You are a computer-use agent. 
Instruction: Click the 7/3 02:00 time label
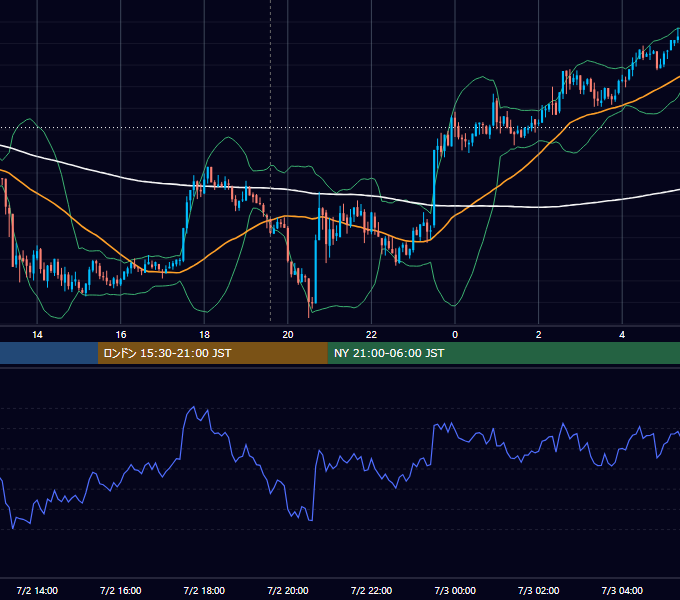point(539,590)
